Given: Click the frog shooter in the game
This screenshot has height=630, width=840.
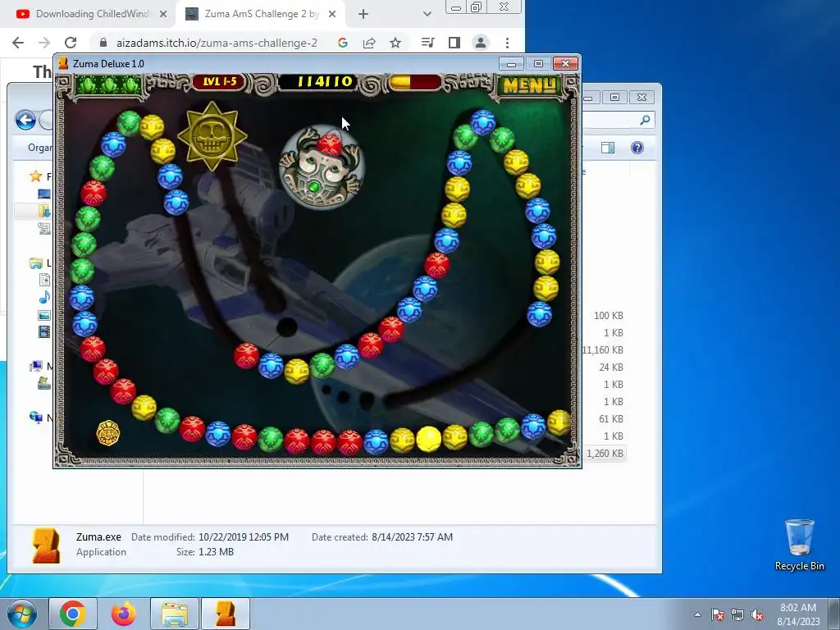Looking at the screenshot, I should click(x=321, y=167).
